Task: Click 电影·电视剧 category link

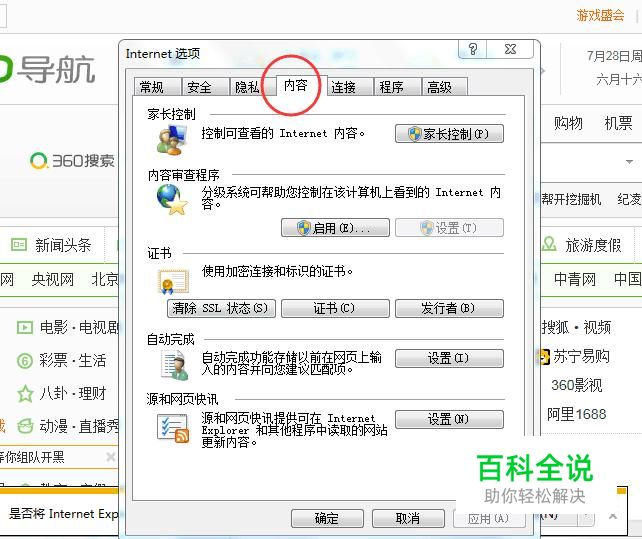Action: pyautogui.click(x=79, y=327)
